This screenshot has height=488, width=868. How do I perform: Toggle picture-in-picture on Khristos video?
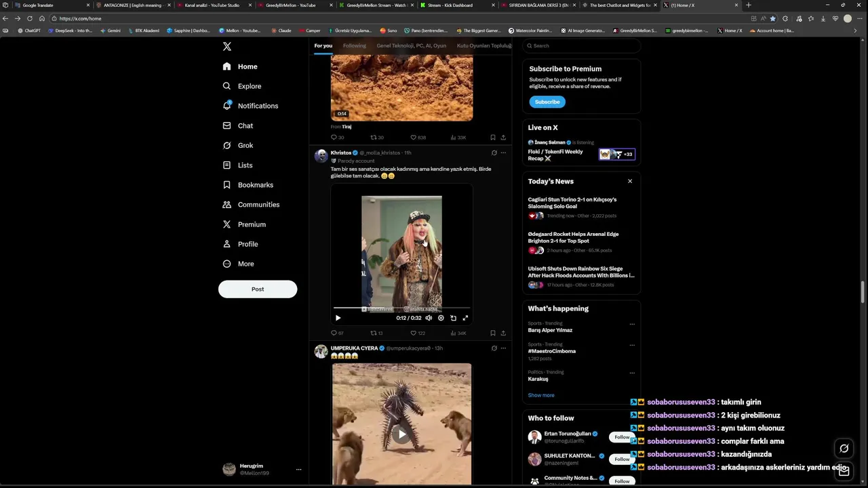pyautogui.click(x=453, y=318)
